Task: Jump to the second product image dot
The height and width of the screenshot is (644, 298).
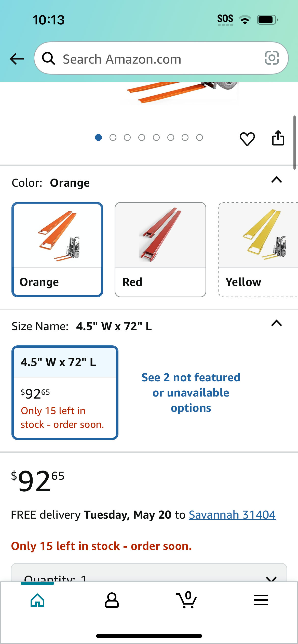Action: coord(113,138)
